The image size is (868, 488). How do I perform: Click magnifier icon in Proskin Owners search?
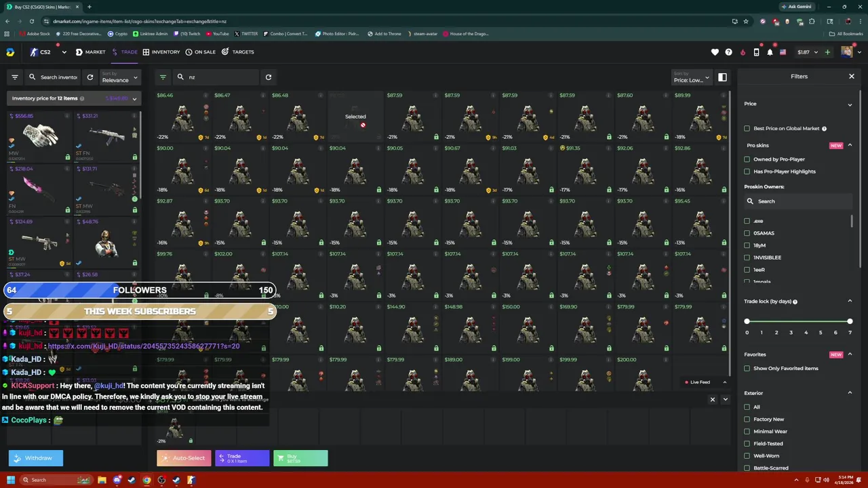pyautogui.click(x=750, y=201)
